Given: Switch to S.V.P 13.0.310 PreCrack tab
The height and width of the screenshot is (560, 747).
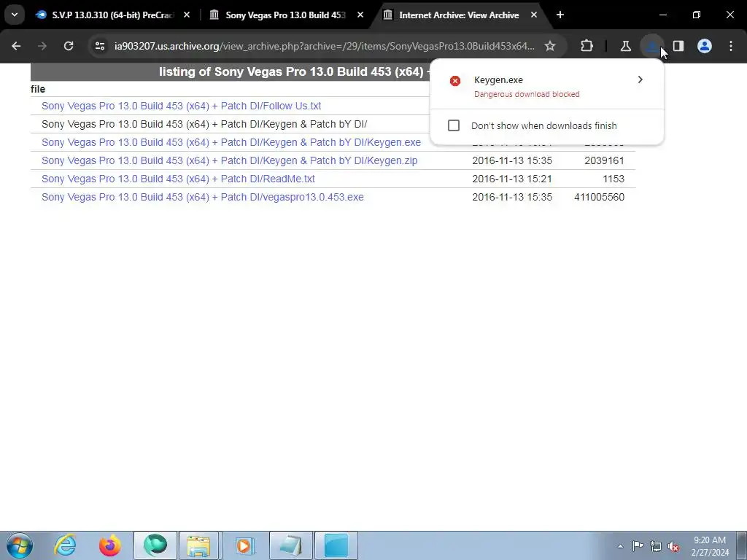Looking at the screenshot, I should point(112,15).
